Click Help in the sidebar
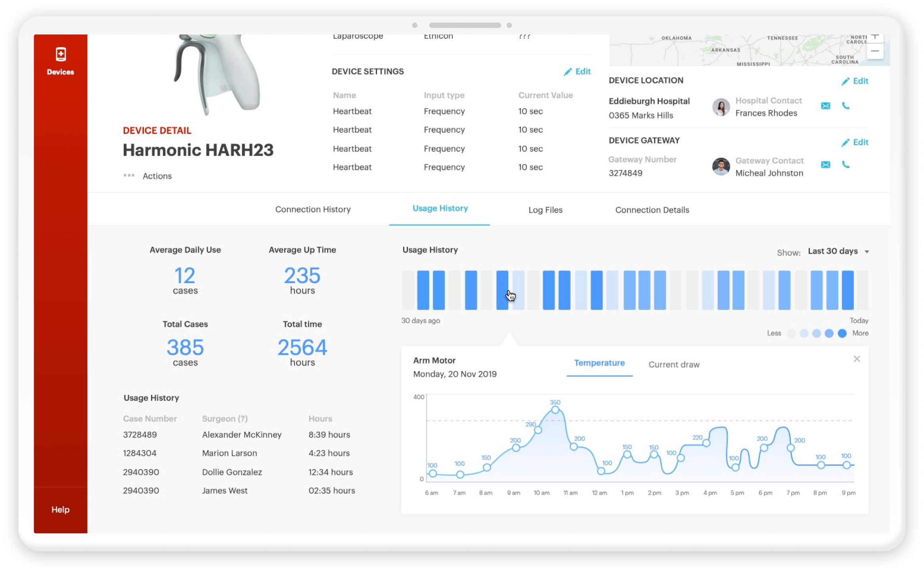Image resolution: width=924 pixels, height=572 pixels. click(60, 509)
